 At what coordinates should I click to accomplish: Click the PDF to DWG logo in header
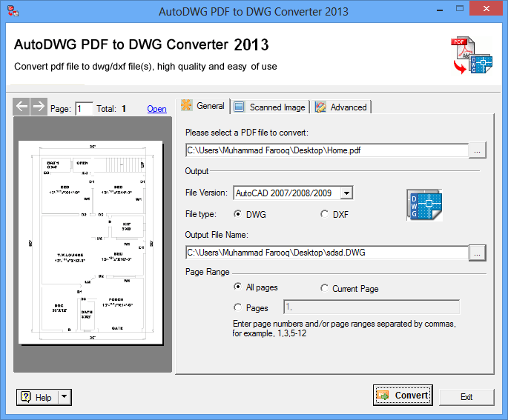coord(472,56)
